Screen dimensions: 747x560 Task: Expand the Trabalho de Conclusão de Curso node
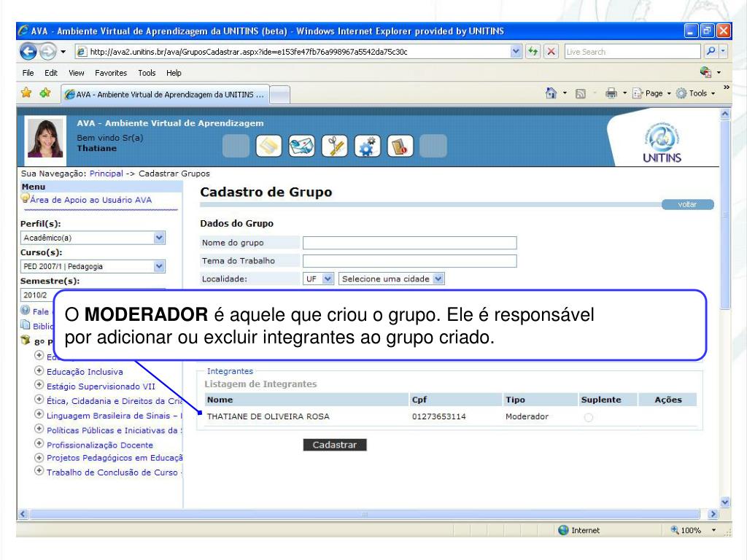[39, 471]
